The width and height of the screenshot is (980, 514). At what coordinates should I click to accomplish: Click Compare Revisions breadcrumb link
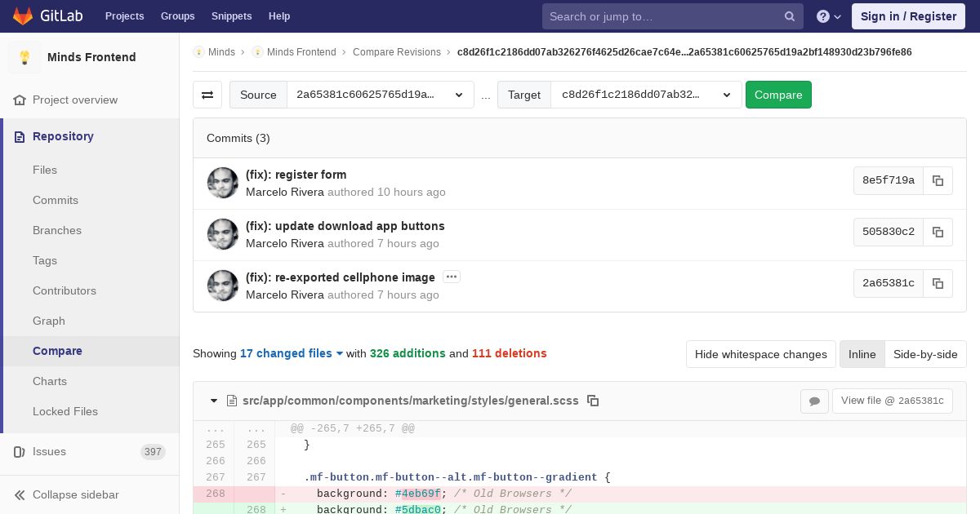pyautogui.click(x=397, y=51)
